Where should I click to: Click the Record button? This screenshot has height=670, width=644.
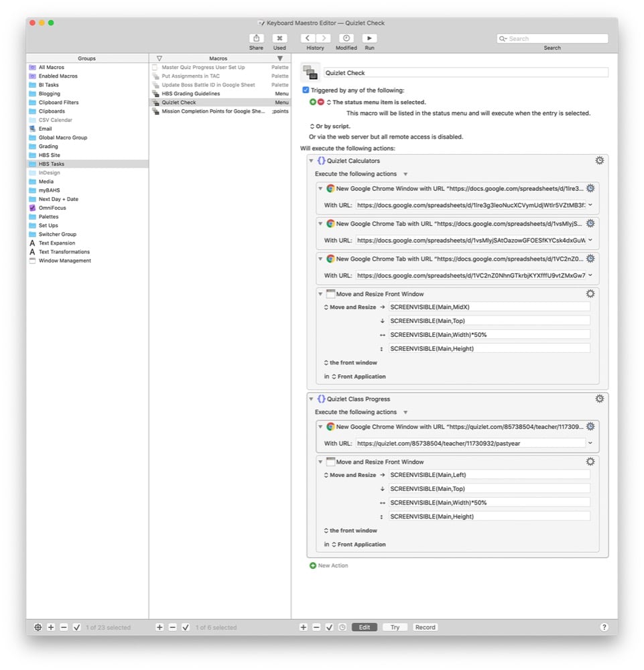tap(426, 627)
